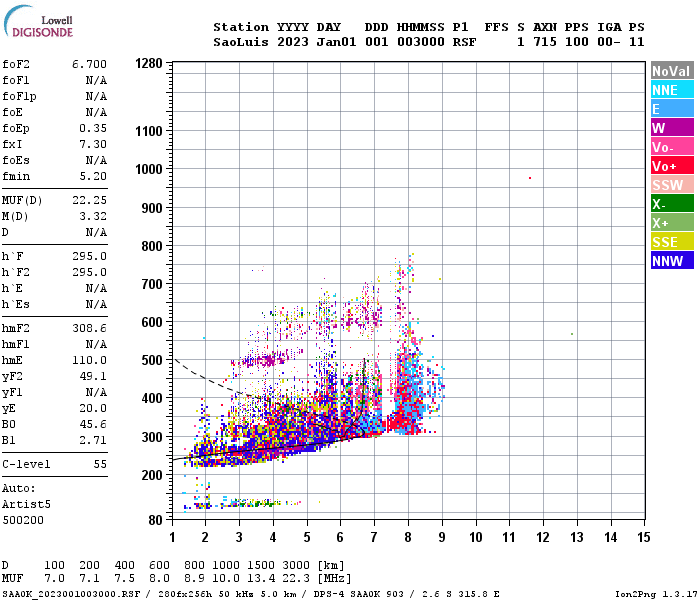Click the RSF P1 value
The width and height of the screenshot is (700, 600).
tap(464, 42)
